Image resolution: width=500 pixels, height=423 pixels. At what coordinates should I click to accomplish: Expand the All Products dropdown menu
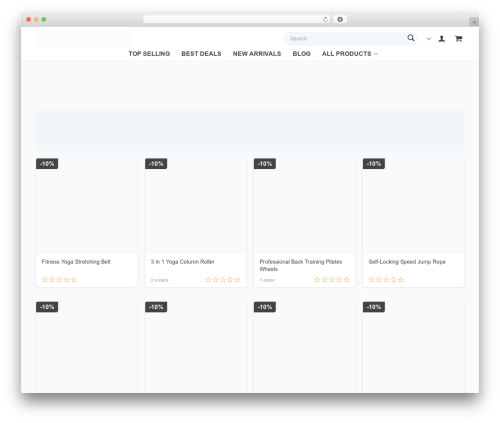tap(350, 54)
